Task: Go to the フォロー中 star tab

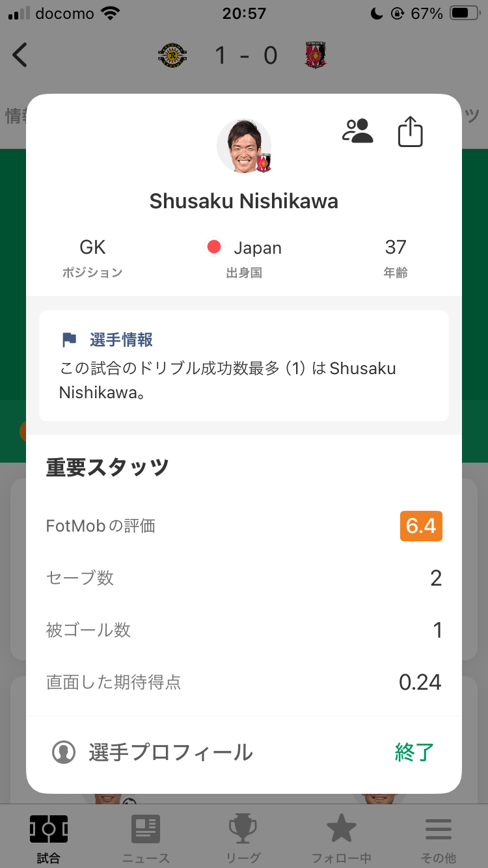Action: (x=341, y=838)
